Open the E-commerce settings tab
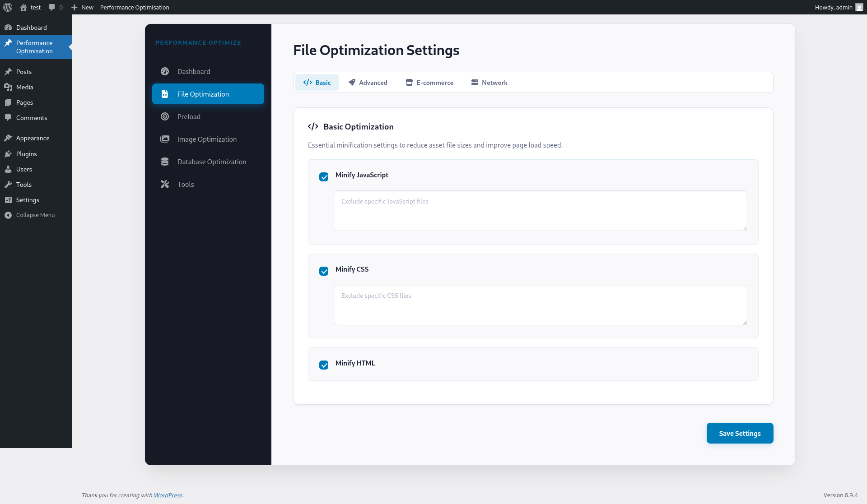This screenshot has height=504, width=867. click(429, 82)
